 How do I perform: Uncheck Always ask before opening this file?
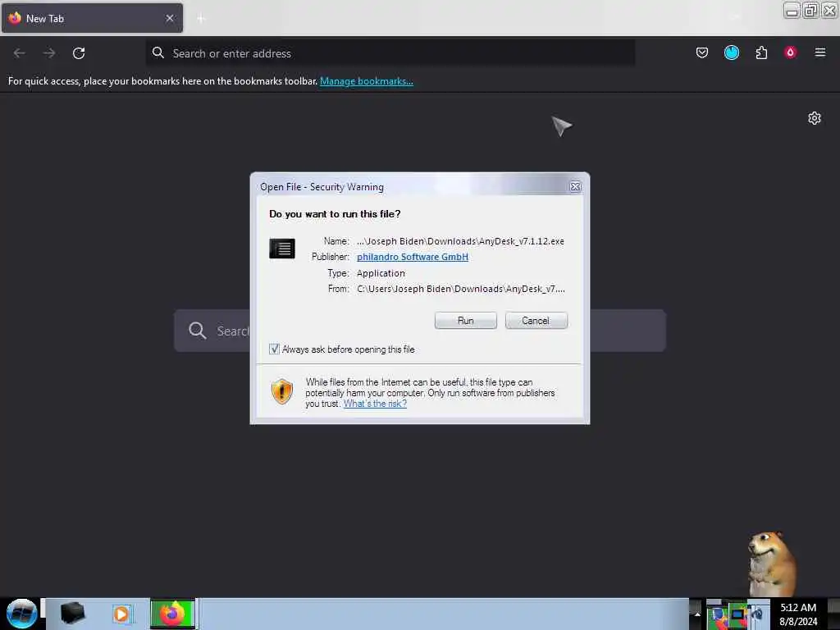click(274, 349)
